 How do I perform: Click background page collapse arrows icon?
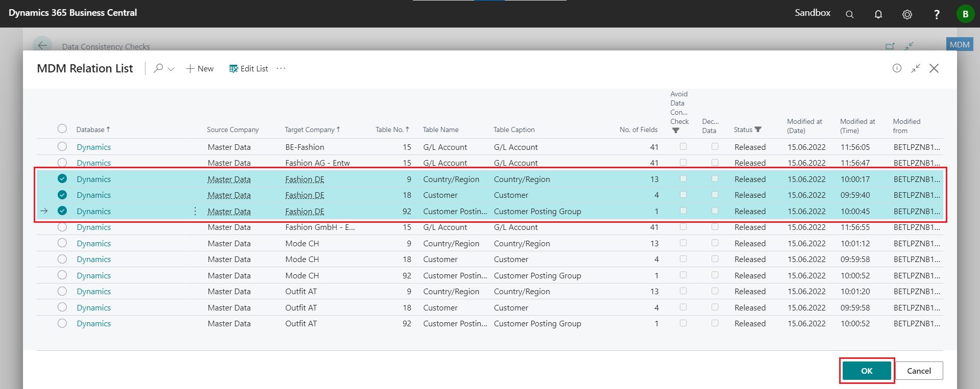[x=909, y=46]
